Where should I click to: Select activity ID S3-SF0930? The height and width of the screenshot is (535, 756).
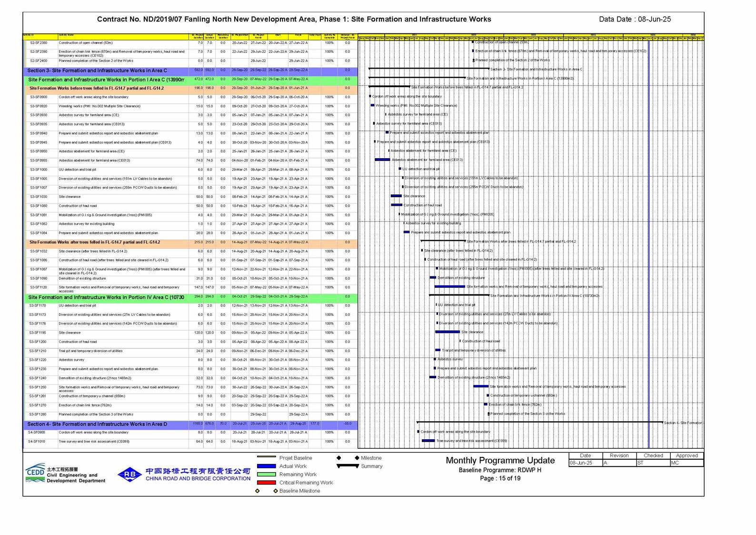[39, 115]
